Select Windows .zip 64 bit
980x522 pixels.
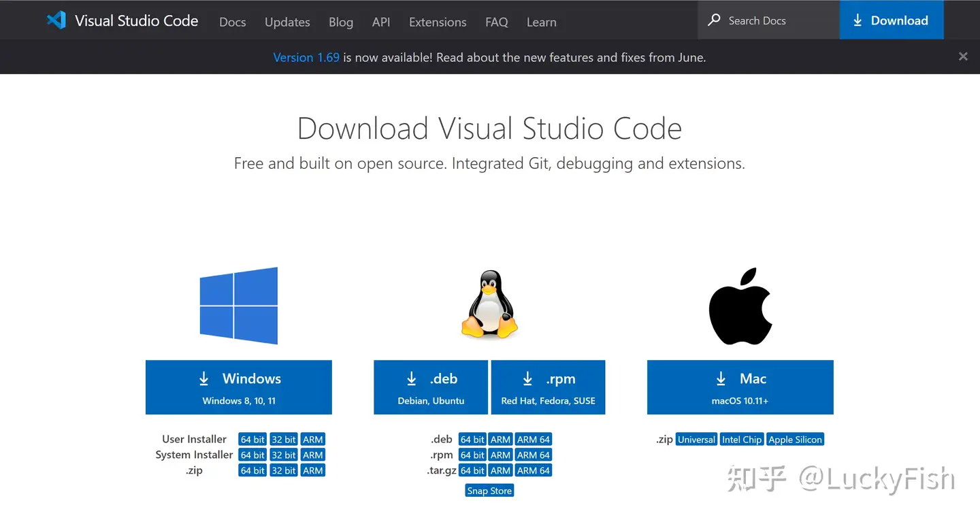tap(252, 471)
